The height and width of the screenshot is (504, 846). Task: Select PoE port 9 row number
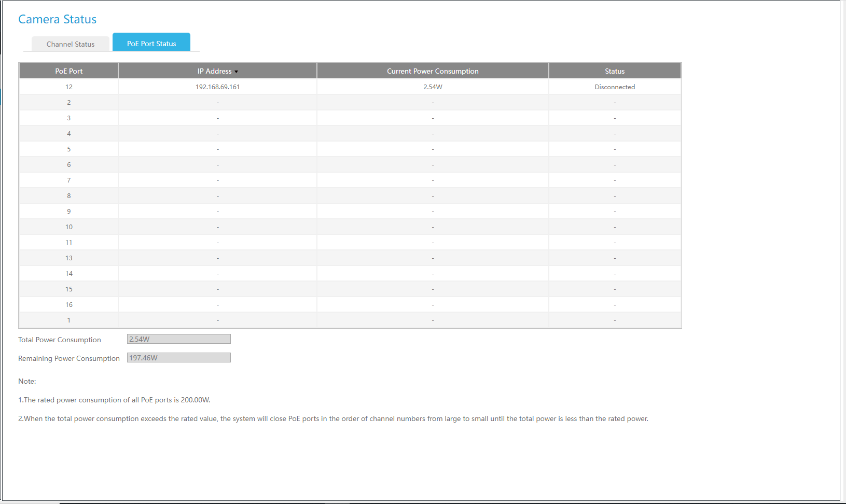tap(69, 212)
